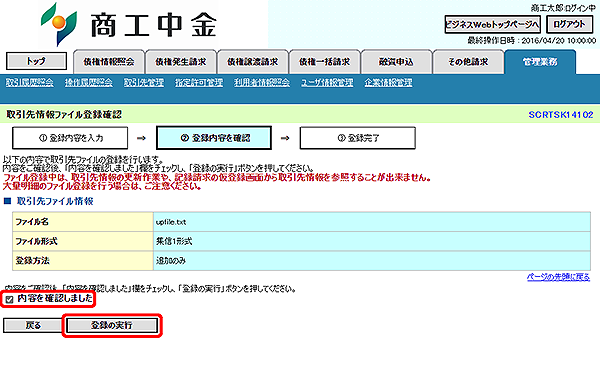This screenshot has height=372, width=600.
Task: Go to the 債権一括請求 tab
Action: click(325, 62)
